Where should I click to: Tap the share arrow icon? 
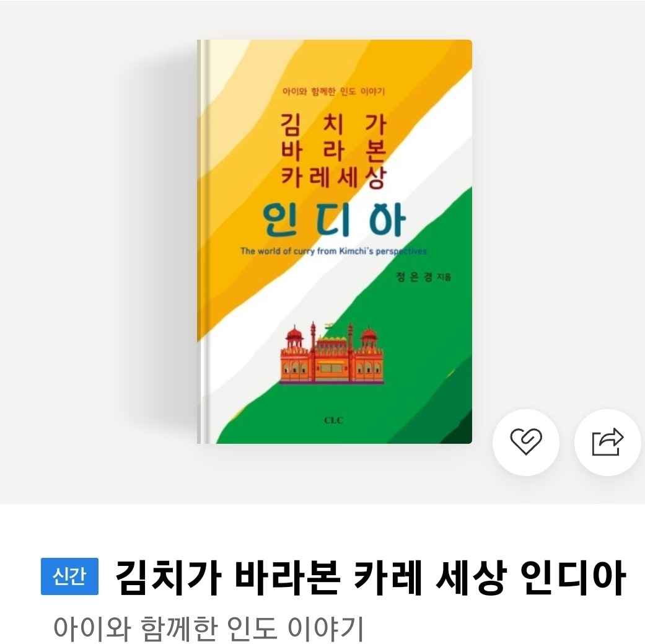608,442
